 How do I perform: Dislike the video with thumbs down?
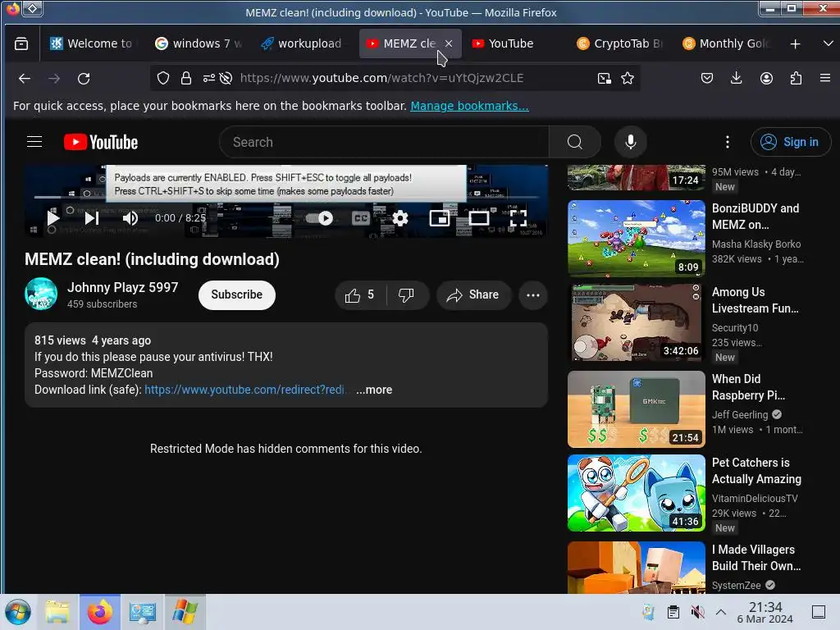pos(407,294)
